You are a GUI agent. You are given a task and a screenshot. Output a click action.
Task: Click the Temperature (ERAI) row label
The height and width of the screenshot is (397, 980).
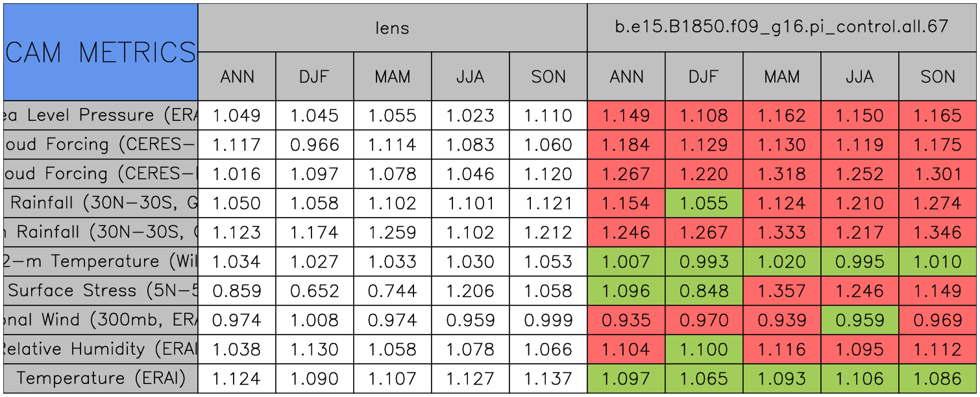[x=101, y=379]
